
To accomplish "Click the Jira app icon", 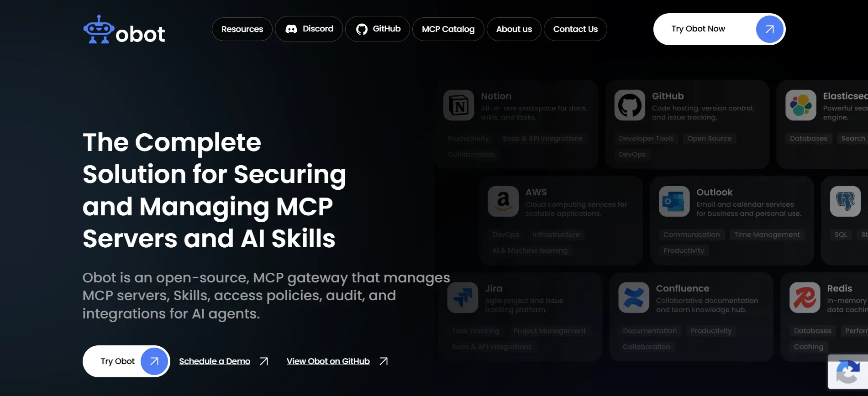I will click(x=463, y=297).
